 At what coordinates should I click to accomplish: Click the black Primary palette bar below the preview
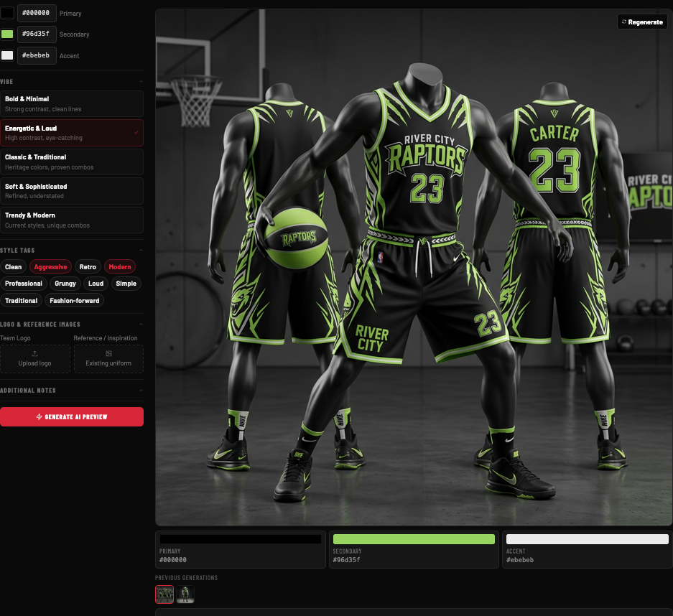coord(241,539)
